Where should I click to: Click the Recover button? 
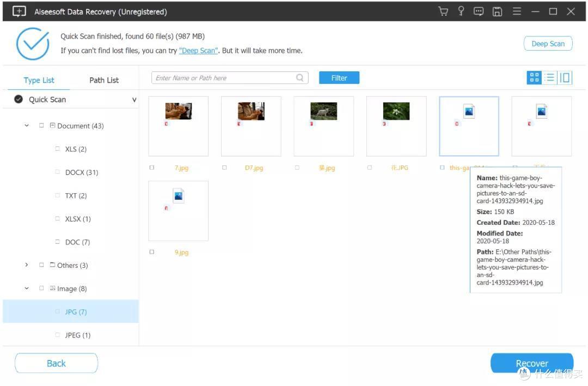coord(532,363)
